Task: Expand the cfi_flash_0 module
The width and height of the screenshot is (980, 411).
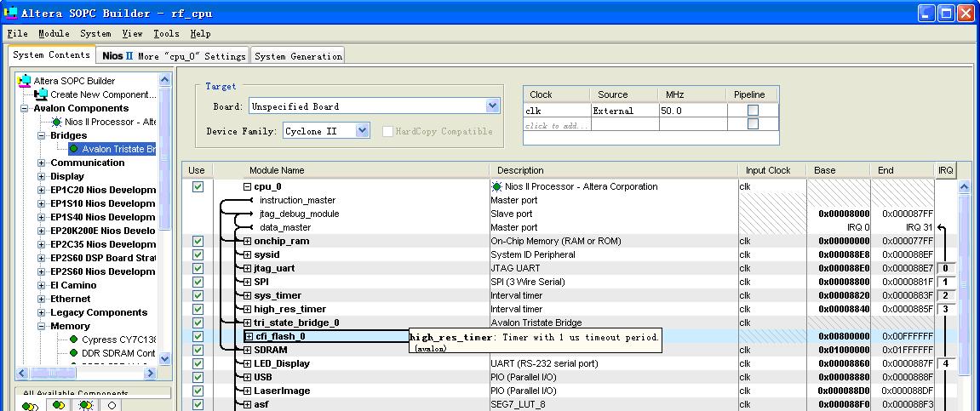Action: 249,337
